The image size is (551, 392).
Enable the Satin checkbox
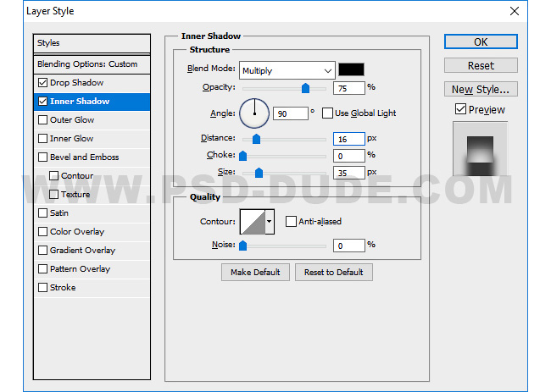43,213
